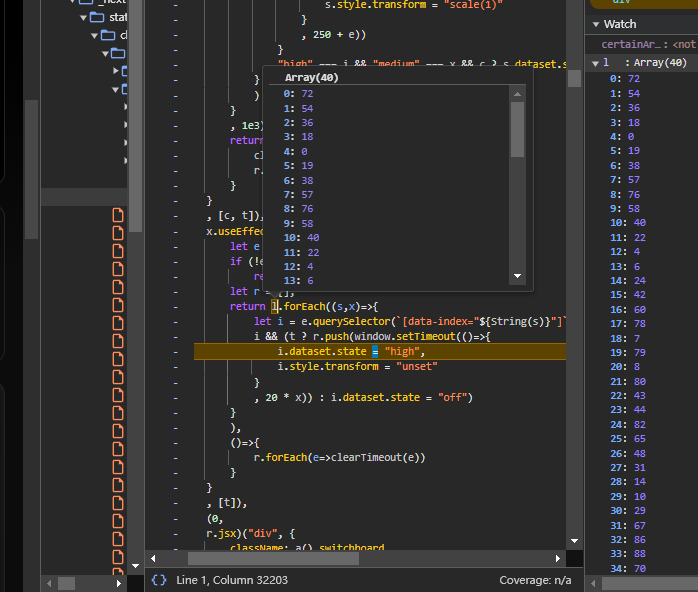698x592 pixels.
Task: Click the Coverage: n/a status text
Action: click(535, 580)
